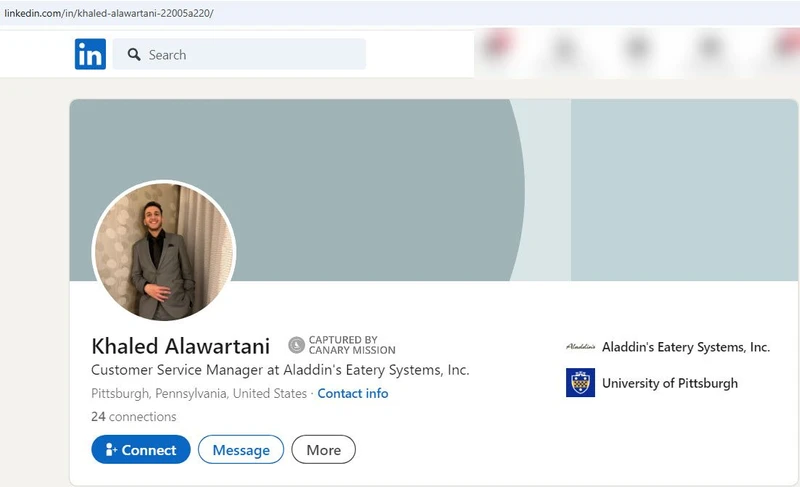Click the Pittsburgh, Pennsylvania location text
This screenshot has width=800, height=487.
pos(199,394)
